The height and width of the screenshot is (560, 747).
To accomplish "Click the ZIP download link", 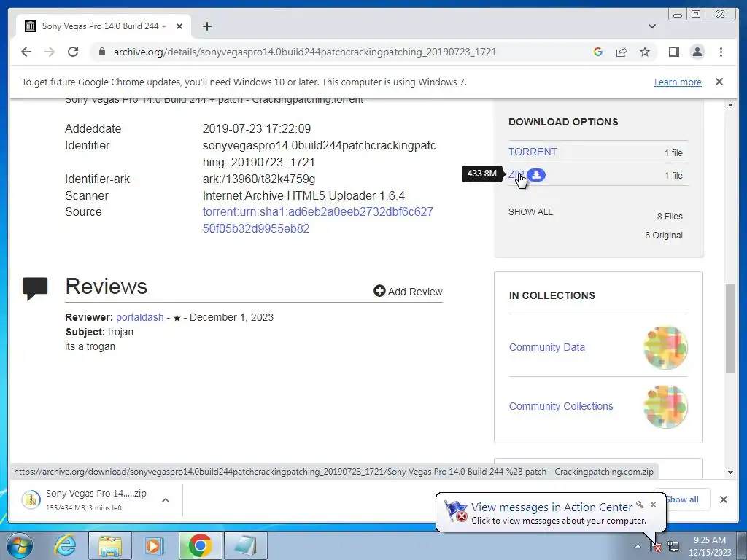I will pyautogui.click(x=516, y=175).
